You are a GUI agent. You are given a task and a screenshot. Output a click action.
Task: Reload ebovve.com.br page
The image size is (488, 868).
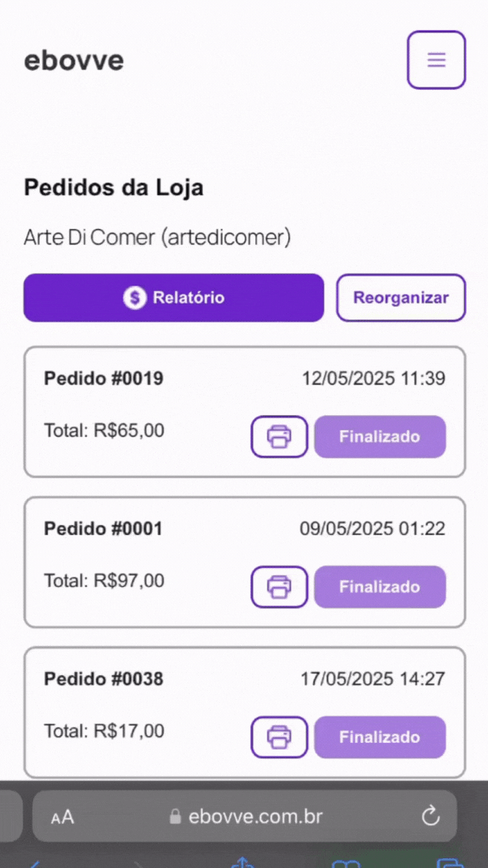coord(430,817)
